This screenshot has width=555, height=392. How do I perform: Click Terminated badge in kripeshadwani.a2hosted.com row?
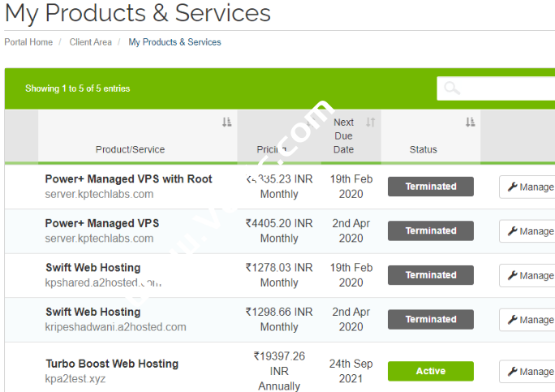tap(430, 320)
